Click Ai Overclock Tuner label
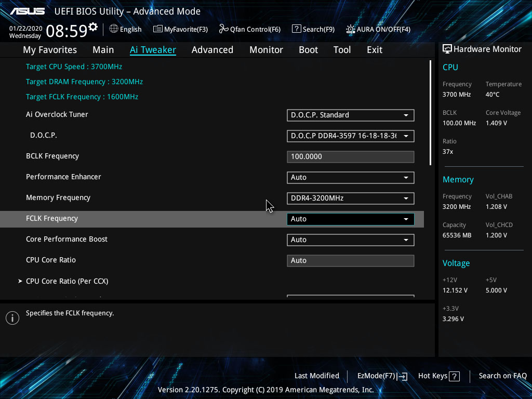Viewport: 532px width, 399px height. tap(57, 114)
